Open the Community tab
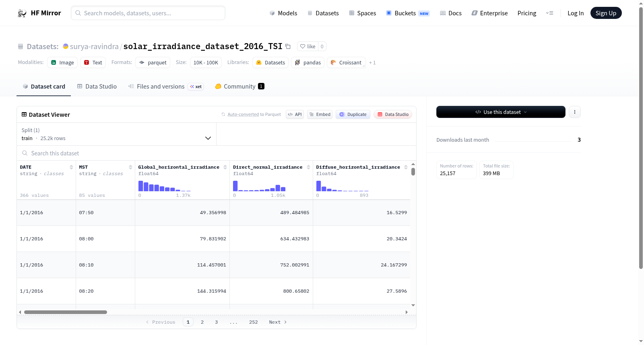 [239, 87]
